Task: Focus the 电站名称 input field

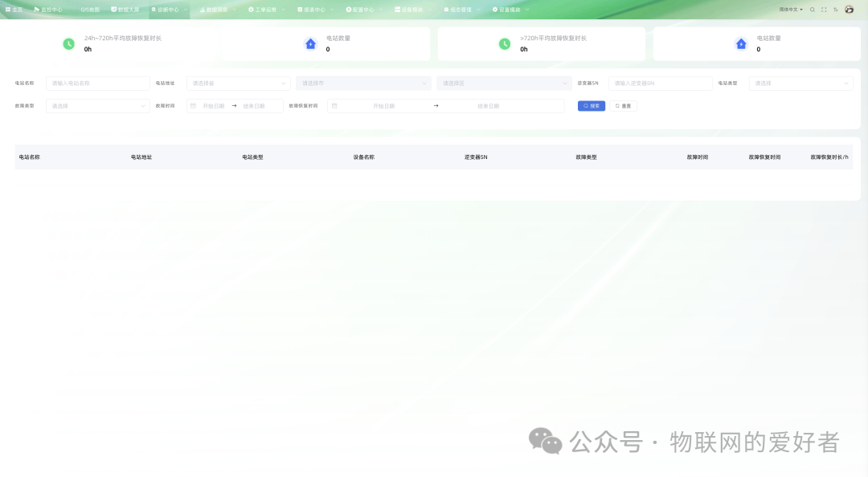Action: coord(97,83)
